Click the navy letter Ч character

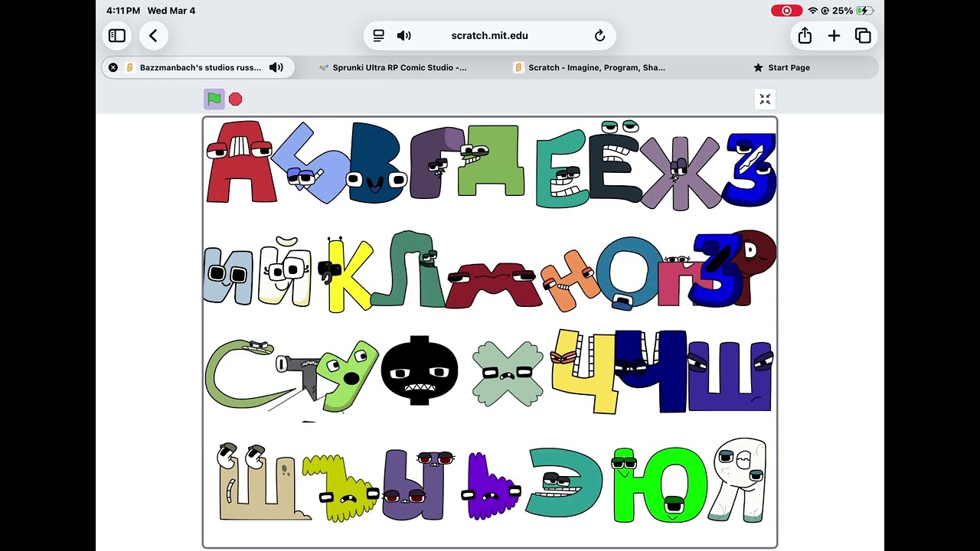pos(652,370)
